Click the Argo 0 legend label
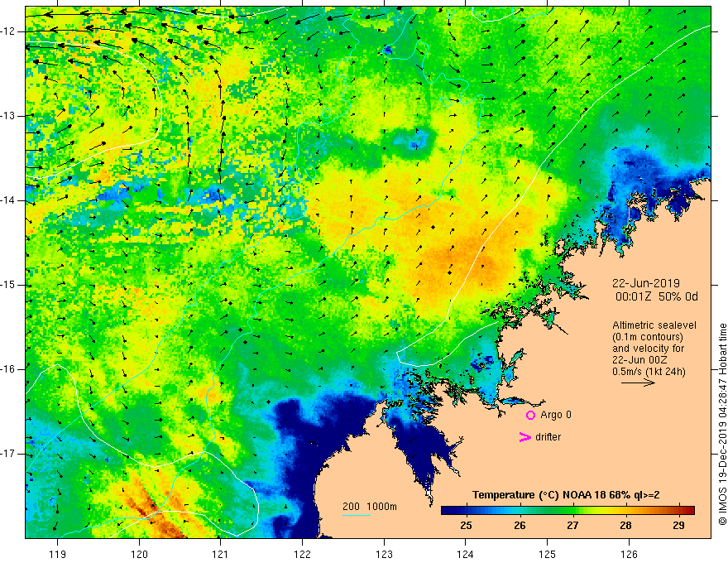The image size is (728, 563). coord(556,415)
